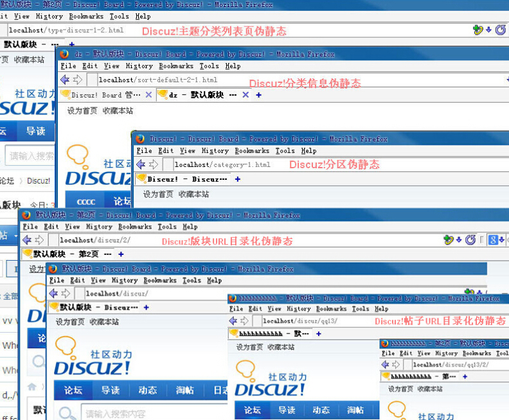
Task: Click 收藏本站 link in the category-1 window
Action: click(x=194, y=195)
